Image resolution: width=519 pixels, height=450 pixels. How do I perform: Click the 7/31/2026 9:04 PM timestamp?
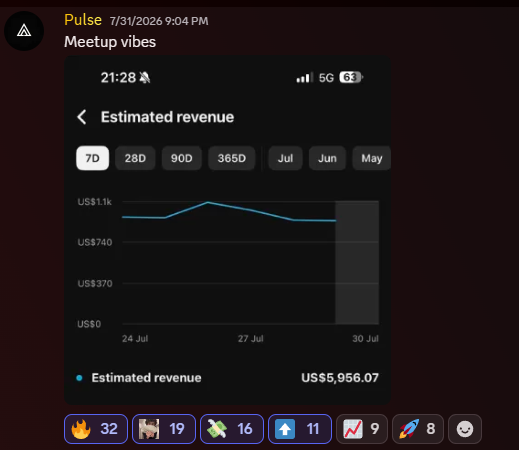point(159,21)
